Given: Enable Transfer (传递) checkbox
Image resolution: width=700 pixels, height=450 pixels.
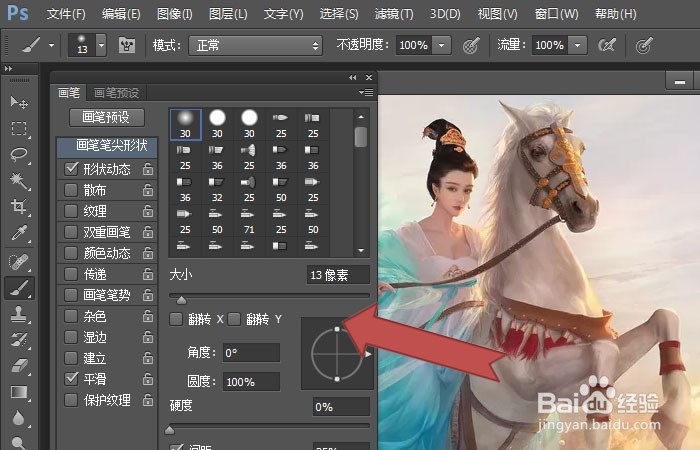Looking at the screenshot, I should coord(71,274).
